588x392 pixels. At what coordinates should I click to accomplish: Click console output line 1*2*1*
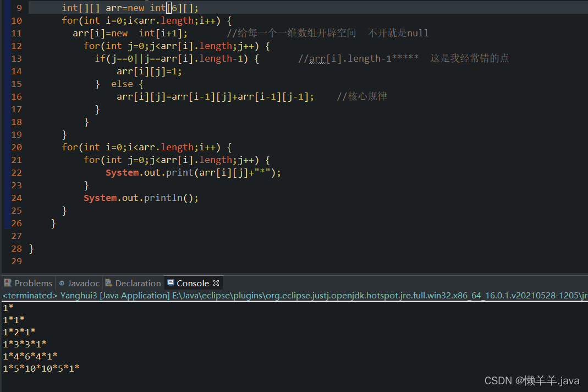pos(19,332)
